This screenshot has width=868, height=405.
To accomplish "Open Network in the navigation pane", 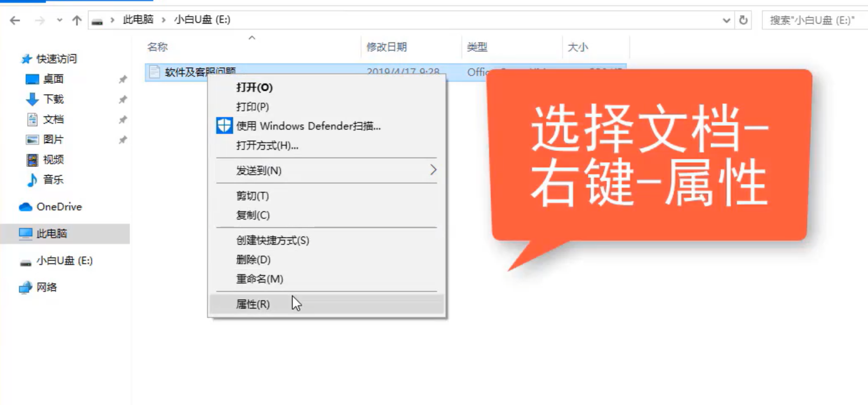I will click(46, 287).
